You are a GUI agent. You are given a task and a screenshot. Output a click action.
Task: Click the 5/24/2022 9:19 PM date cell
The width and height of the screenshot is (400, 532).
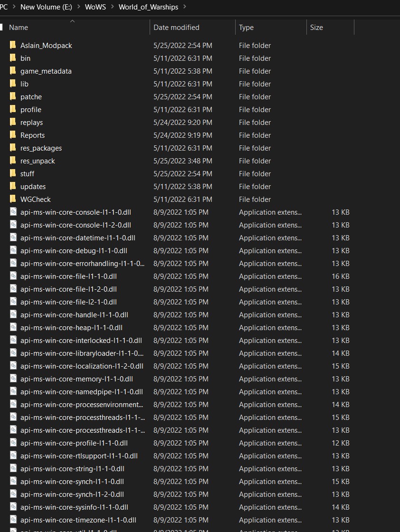[x=183, y=135]
